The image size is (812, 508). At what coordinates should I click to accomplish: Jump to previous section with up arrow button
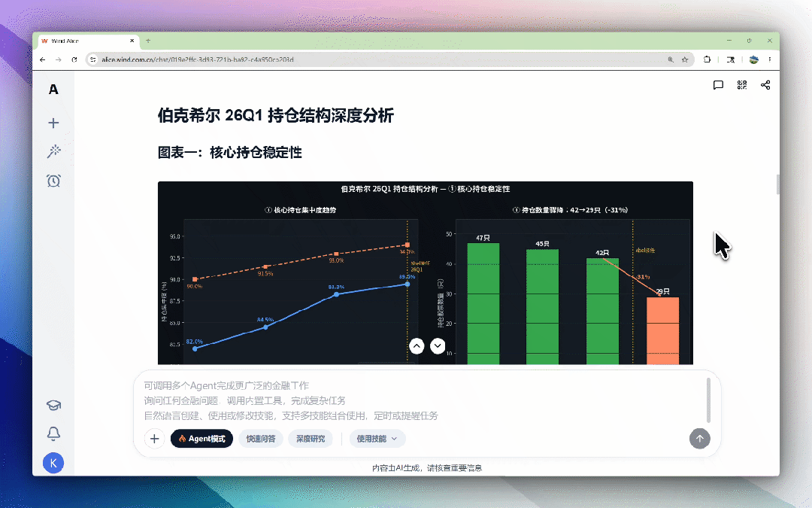pyautogui.click(x=417, y=345)
